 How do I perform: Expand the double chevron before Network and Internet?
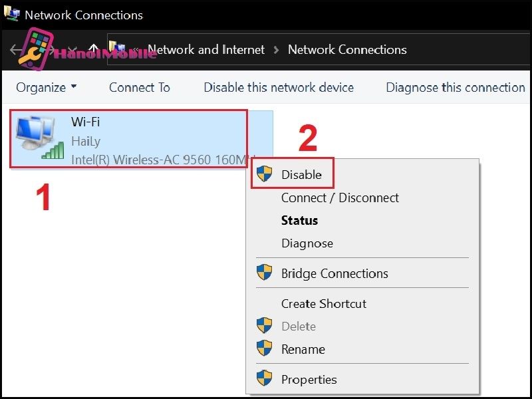click(136, 50)
